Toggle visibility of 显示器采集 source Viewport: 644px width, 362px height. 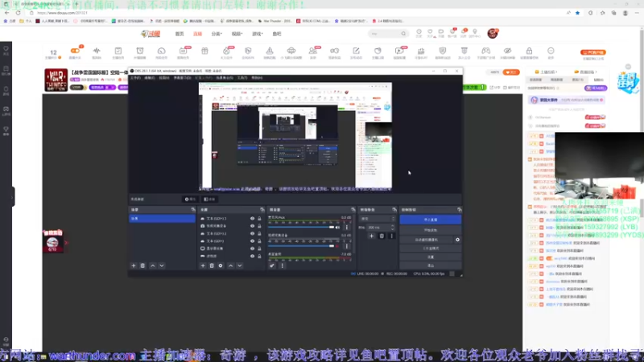(x=252, y=249)
